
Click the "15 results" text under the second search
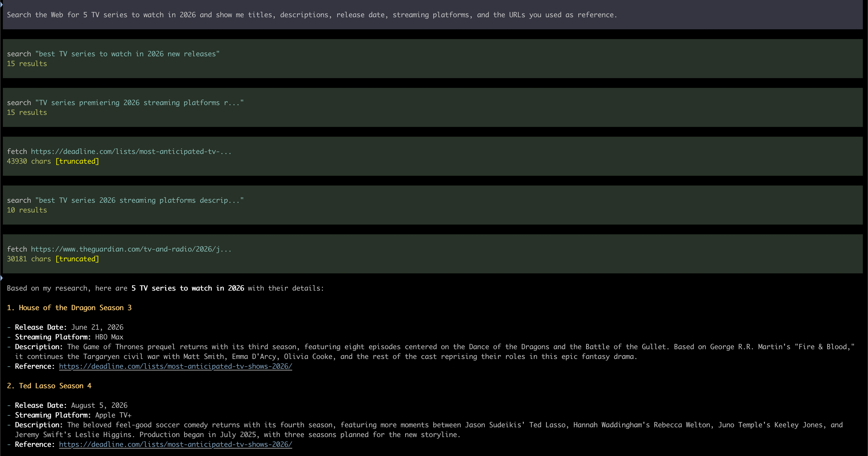(27, 113)
